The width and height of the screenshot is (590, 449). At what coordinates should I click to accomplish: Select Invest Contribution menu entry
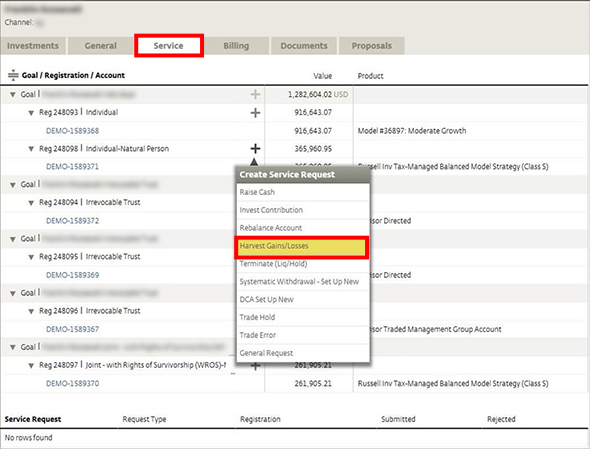coord(302,210)
